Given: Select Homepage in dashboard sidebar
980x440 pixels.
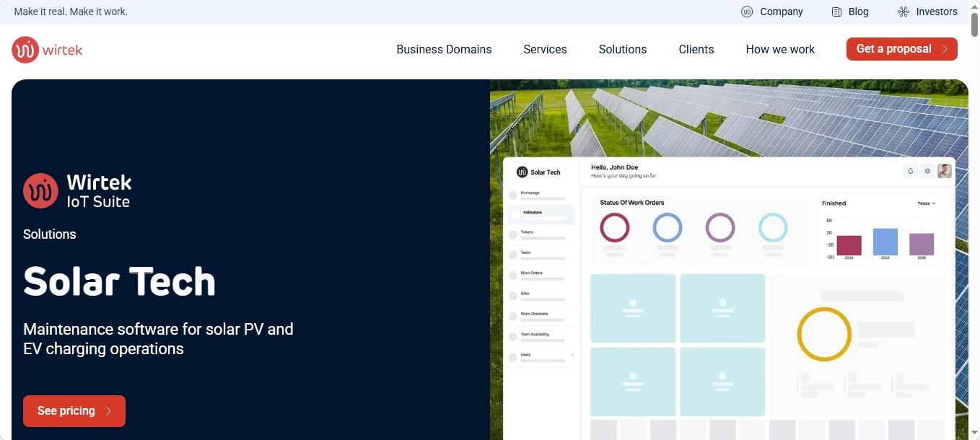Looking at the screenshot, I should (x=541, y=195).
